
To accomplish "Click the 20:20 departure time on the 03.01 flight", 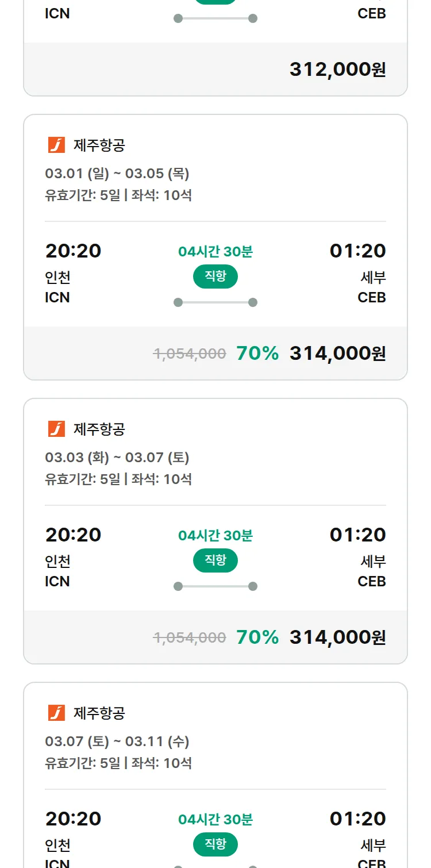I will tap(73, 251).
